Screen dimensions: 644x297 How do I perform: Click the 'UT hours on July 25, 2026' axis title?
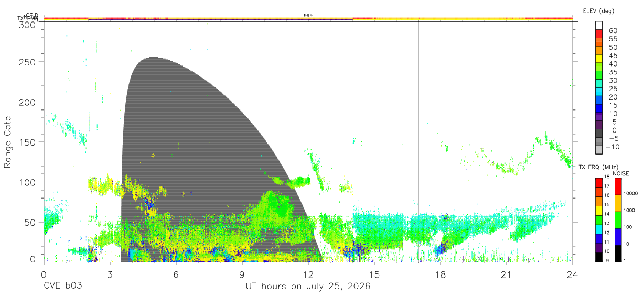308,287
